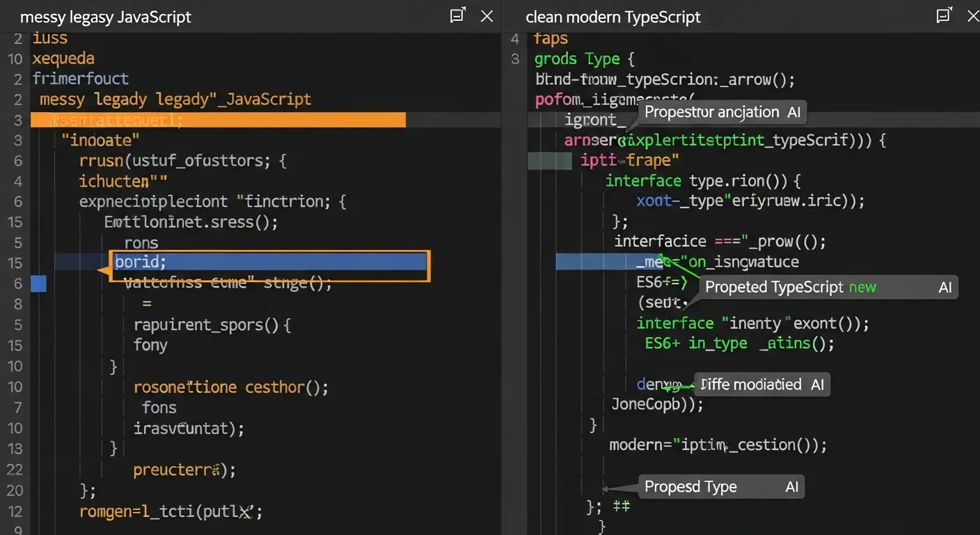Select the 'rapuirent_spors() {' line
The width and height of the screenshot is (980, 535).
[212, 325]
